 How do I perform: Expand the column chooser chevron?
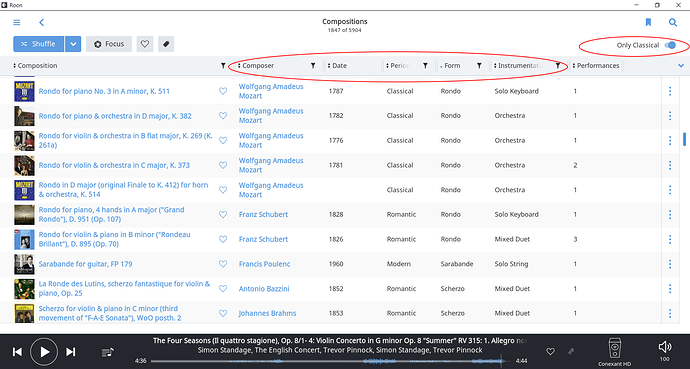(x=681, y=66)
